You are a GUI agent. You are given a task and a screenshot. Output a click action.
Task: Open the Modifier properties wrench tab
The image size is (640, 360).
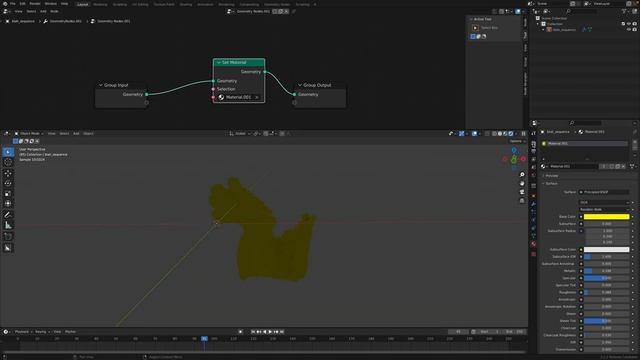(x=533, y=204)
